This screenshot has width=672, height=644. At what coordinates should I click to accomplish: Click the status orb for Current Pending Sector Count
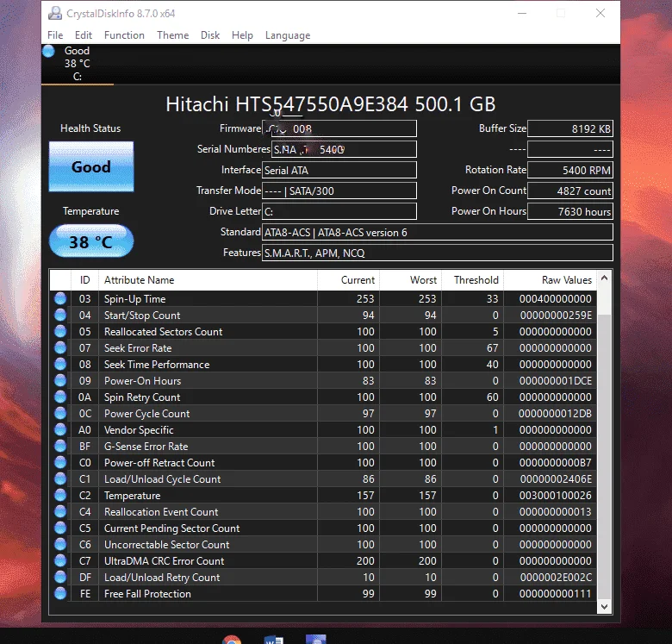pyautogui.click(x=60, y=528)
